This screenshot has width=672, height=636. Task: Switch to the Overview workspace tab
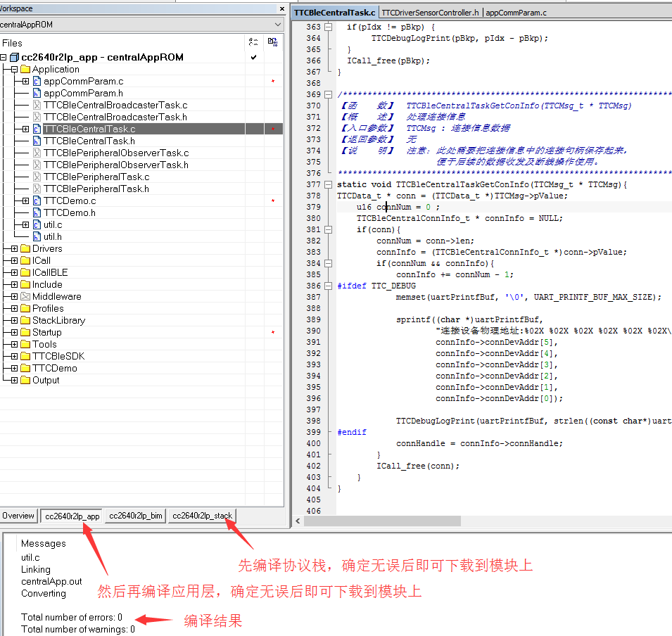tap(18, 516)
